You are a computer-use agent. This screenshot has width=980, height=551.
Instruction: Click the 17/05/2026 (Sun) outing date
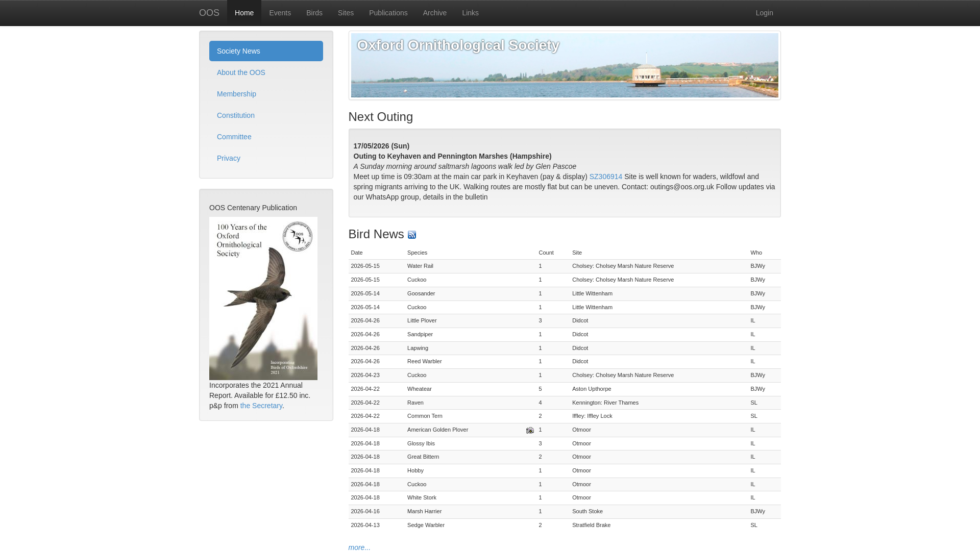[x=381, y=146]
